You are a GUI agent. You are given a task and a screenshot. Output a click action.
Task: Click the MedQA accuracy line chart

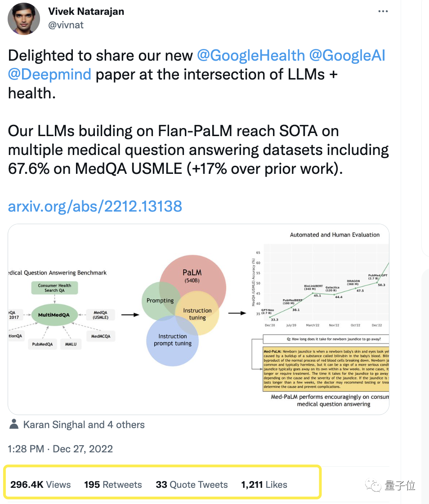pos(320,287)
